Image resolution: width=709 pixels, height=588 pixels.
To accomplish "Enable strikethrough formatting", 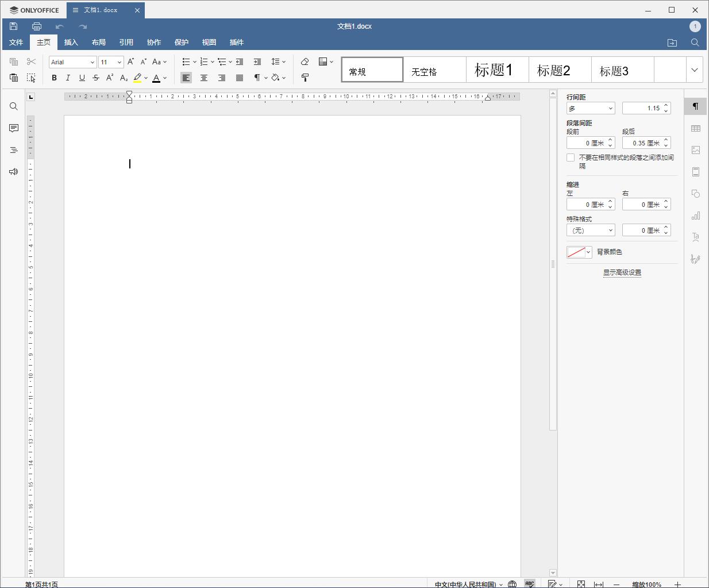I will pos(95,78).
